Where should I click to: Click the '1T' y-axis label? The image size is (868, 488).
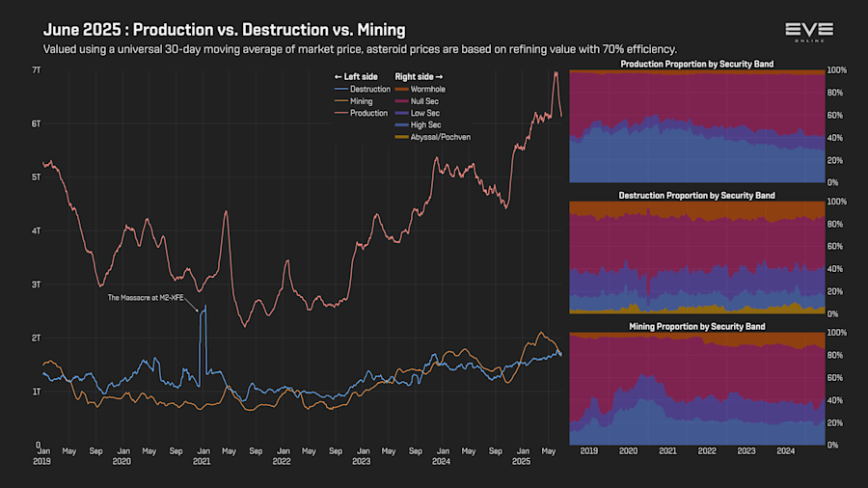[x=37, y=392]
